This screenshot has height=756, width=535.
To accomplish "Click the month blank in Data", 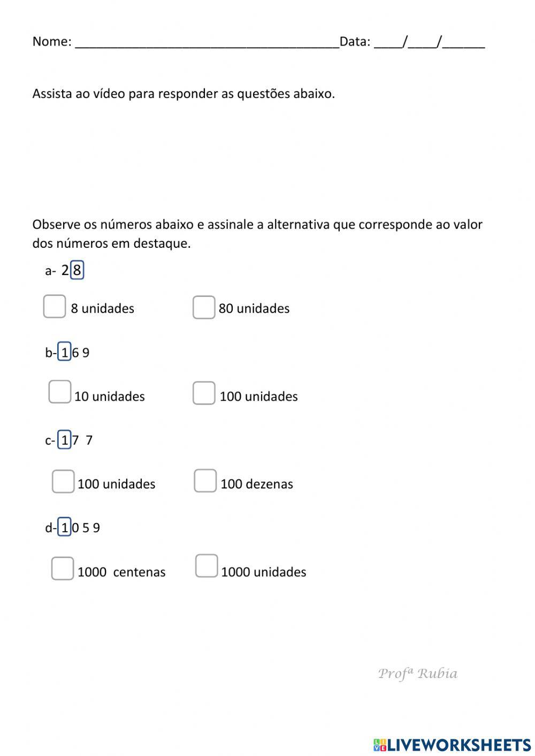I will point(423,42).
